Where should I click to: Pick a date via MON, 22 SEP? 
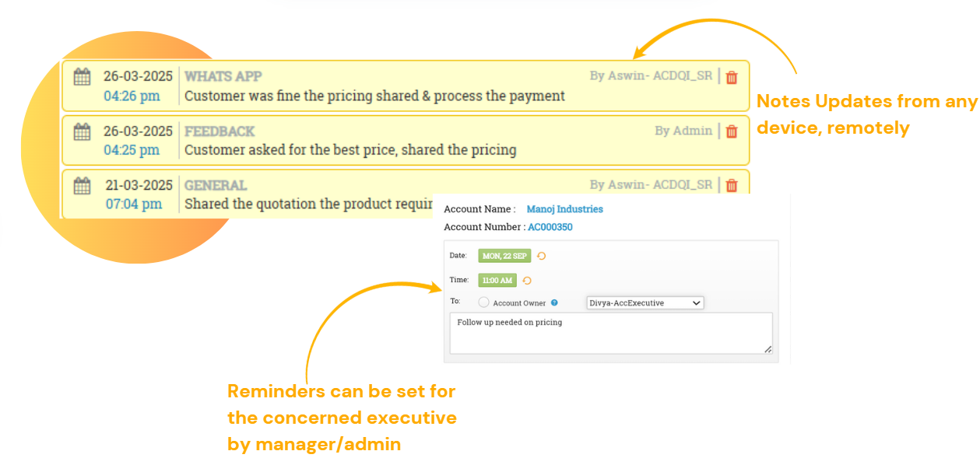504,256
